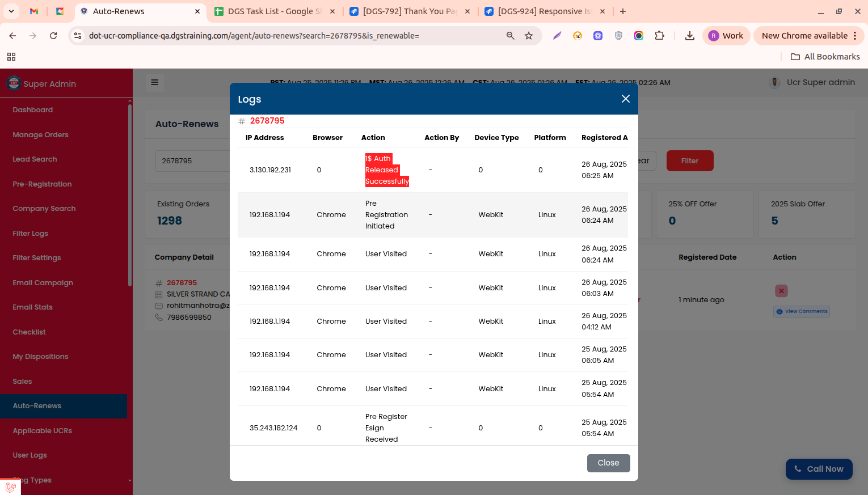Open Google apps grid shortcut

(11, 57)
